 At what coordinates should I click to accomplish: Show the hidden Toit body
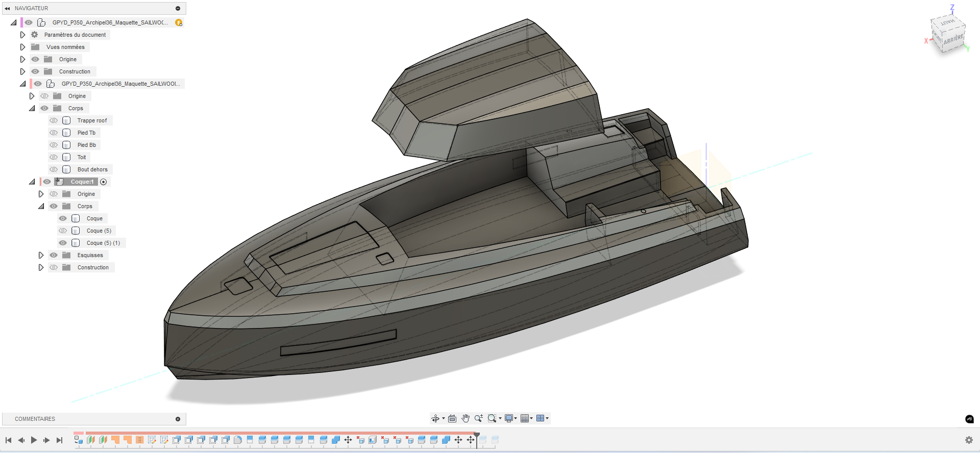point(54,157)
